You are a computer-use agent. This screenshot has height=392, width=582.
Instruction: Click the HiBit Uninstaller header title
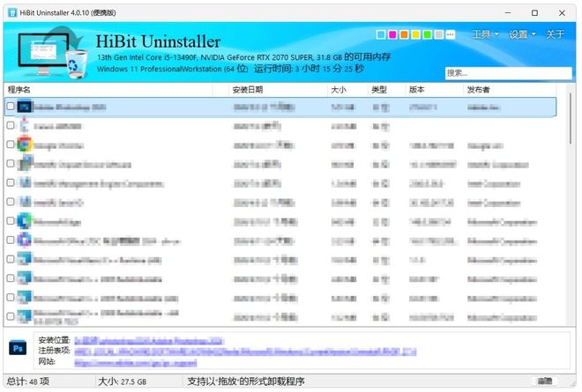click(158, 41)
